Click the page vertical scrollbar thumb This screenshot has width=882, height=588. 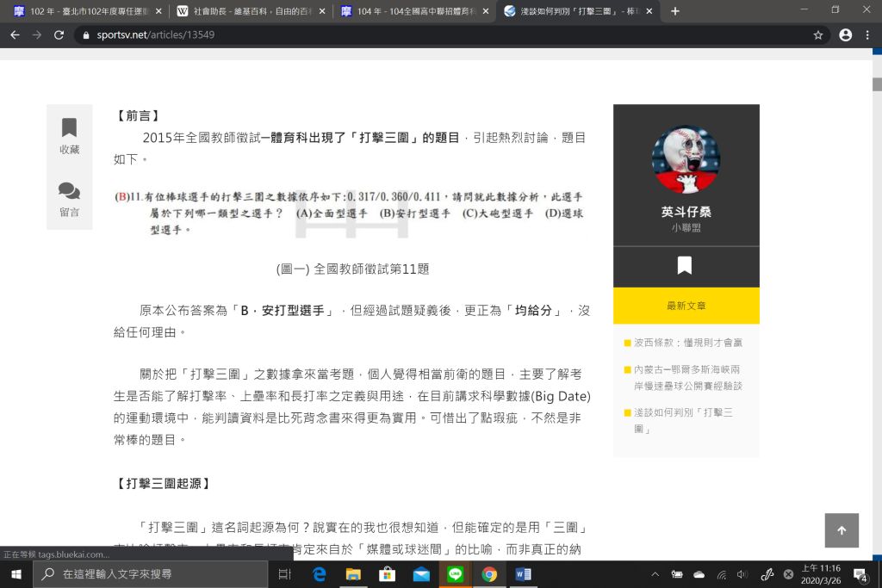click(877, 84)
